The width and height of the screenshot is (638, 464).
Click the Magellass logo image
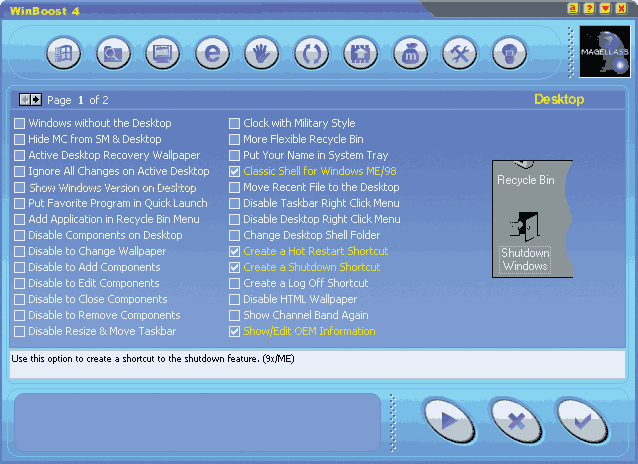(x=605, y=52)
